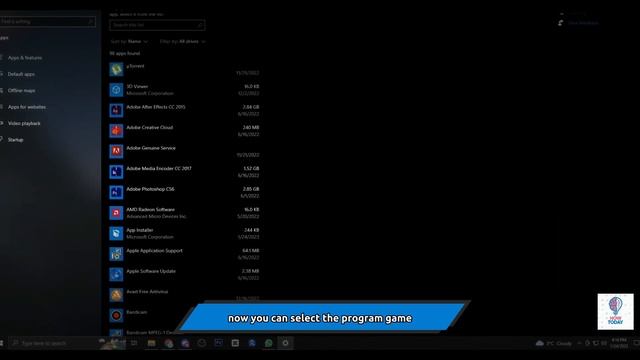The width and height of the screenshot is (640, 360).
Task: Focus the Find a setting search box
Action: point(48,22)
